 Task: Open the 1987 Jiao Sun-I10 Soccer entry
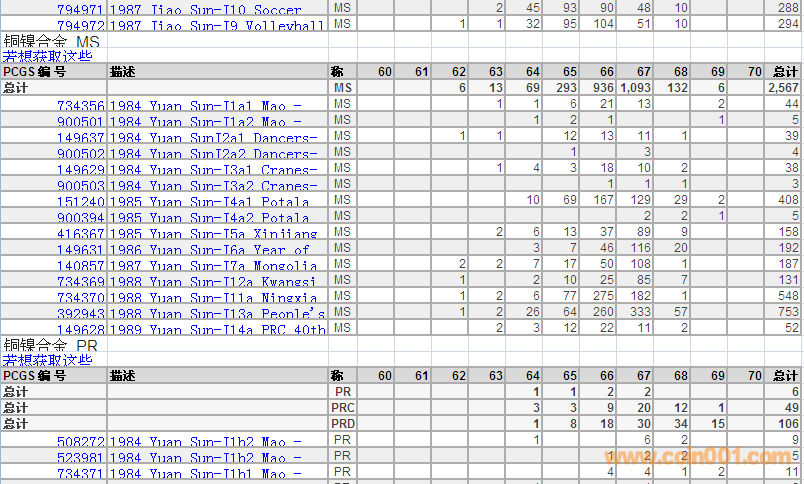[204, 9]
